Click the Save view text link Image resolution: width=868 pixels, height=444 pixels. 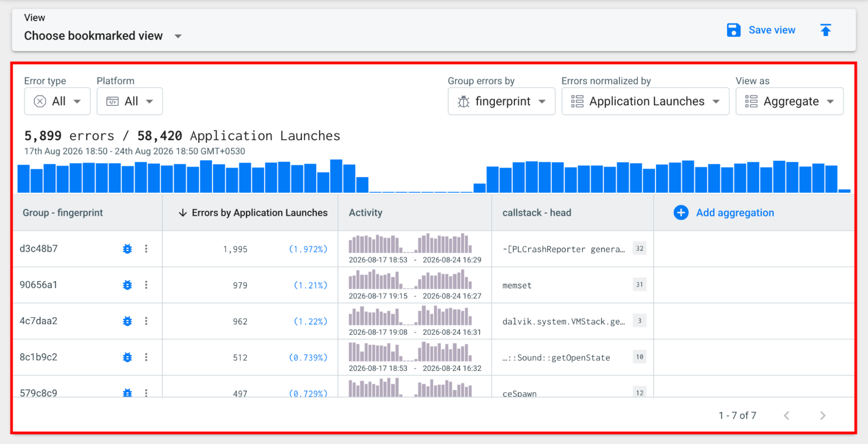[x=772, y=30]
